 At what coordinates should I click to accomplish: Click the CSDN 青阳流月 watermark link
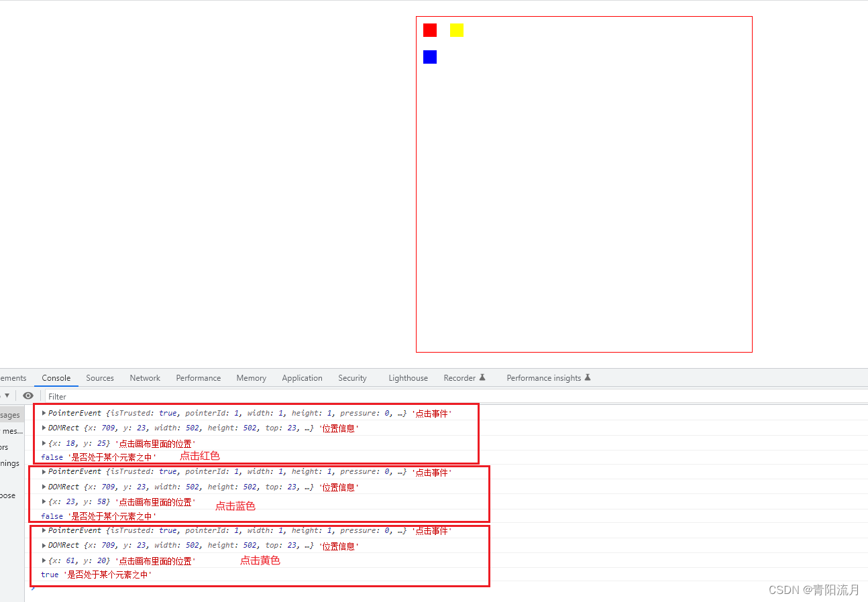pyautogui.click(x=813, y=590)
